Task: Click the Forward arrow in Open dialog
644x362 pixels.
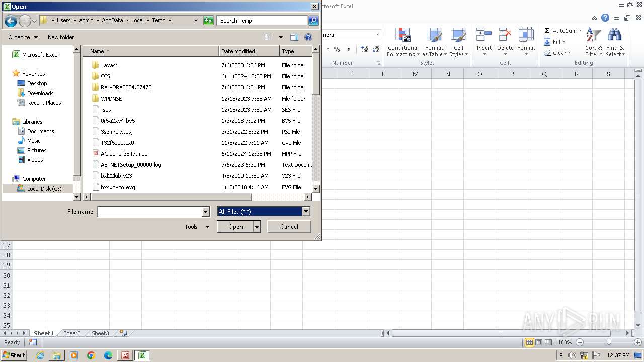Action: pos(25,21)
